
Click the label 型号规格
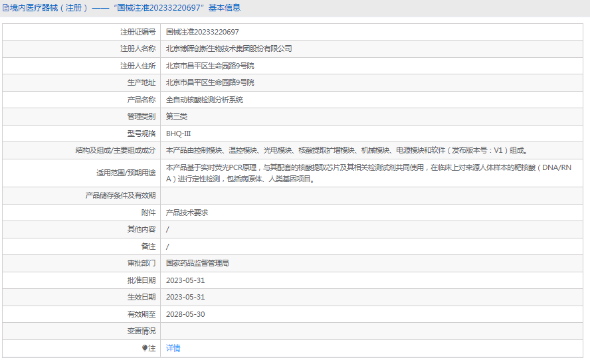point(142,134)
